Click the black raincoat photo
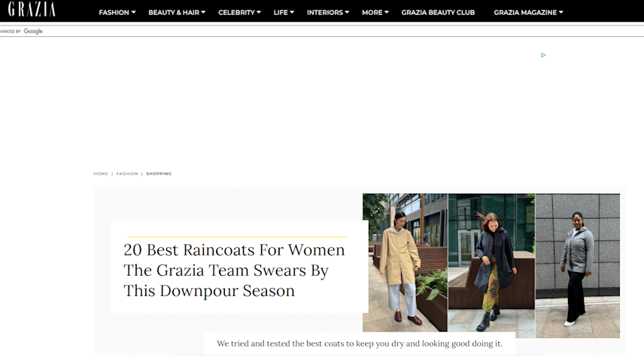 pyautogui.click(x=491, y=263)
